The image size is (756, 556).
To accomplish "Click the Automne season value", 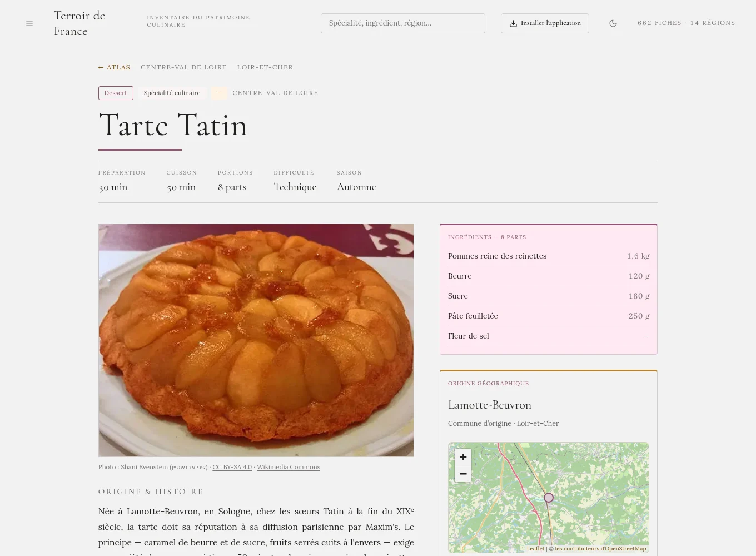I will [356, 187].
